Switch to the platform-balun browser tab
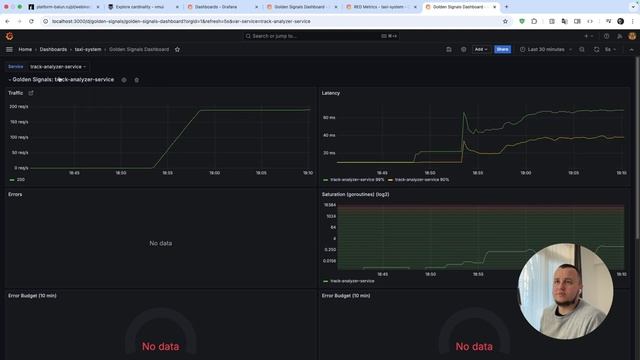Viewport: 640px width, 360px height. 63,7
